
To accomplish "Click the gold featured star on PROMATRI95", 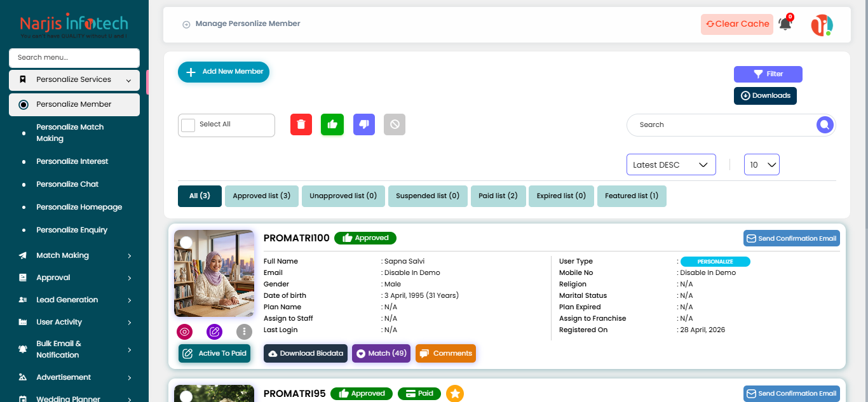I will pyautogui.click(x=455, y=394).
